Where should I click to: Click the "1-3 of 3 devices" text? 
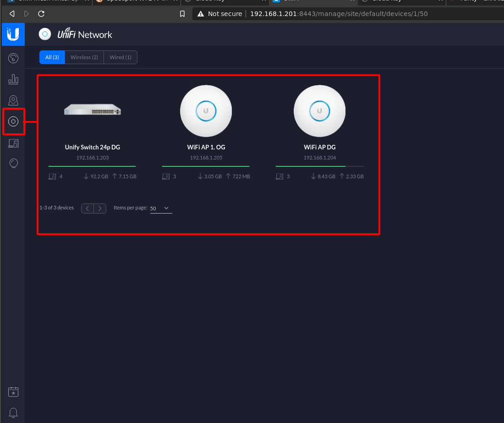click(x=56, y=208)
